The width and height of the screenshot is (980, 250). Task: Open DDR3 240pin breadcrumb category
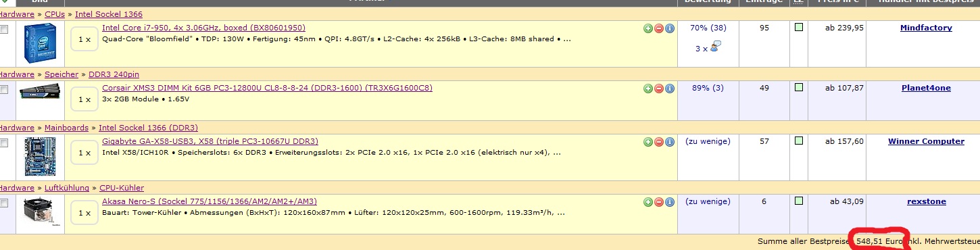(x=114, y=74)
